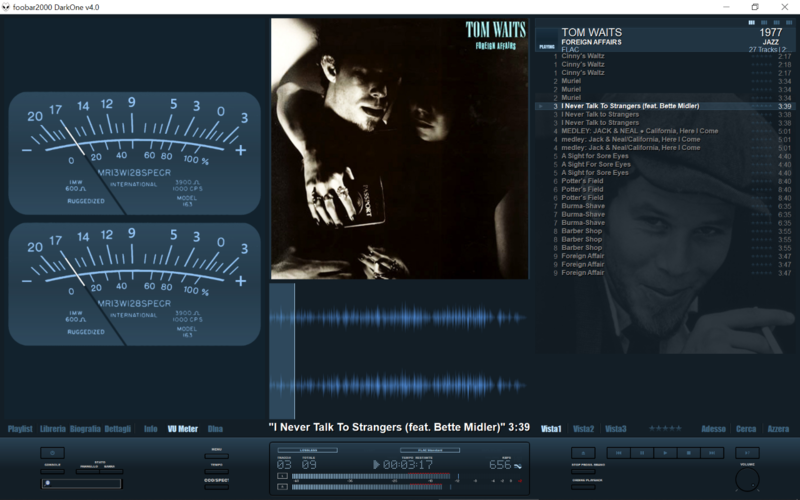Select first playlist layout icon at top right
800x500 pixels.
750,21
